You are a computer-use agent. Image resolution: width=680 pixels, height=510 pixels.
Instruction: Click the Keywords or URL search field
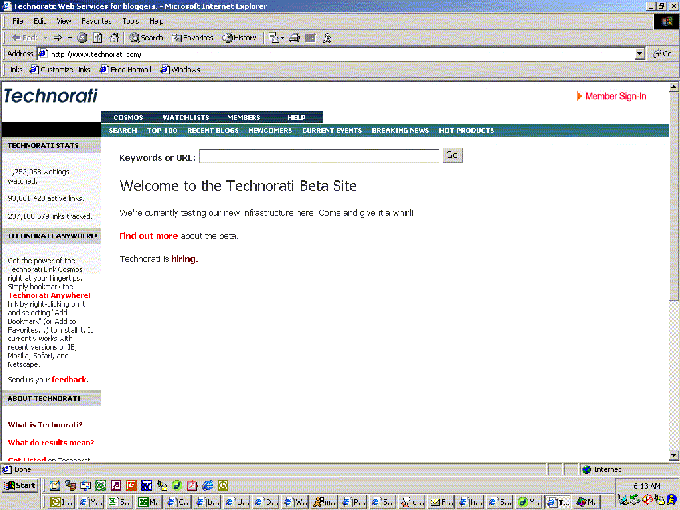coord(319,156)
